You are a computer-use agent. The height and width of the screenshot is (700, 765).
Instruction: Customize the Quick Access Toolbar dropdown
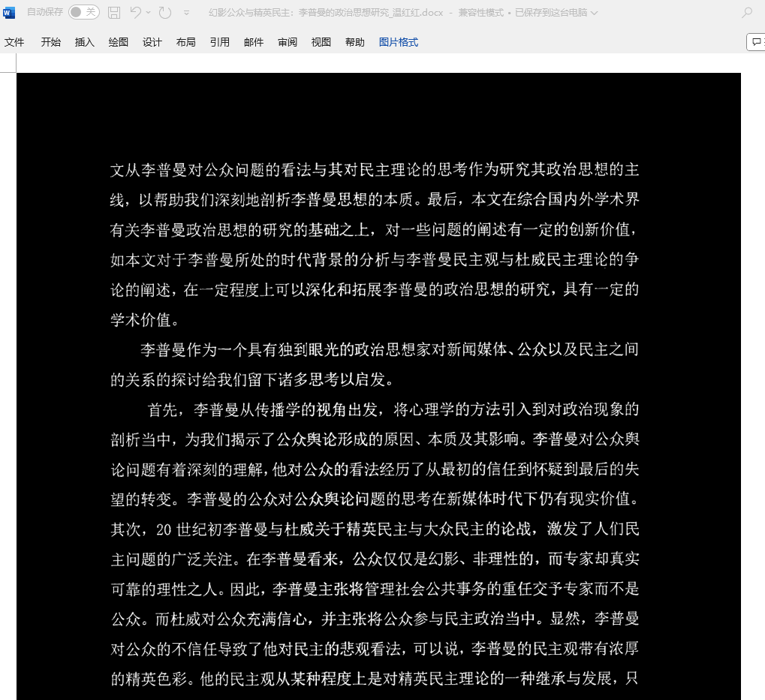pos(186,14)
